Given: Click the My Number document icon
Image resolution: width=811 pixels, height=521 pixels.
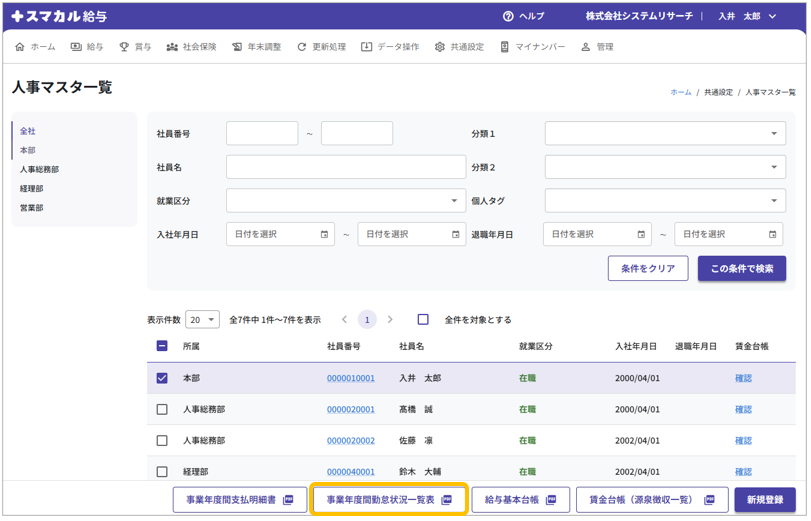Looking at the screenshot, I should click(505, 47).
